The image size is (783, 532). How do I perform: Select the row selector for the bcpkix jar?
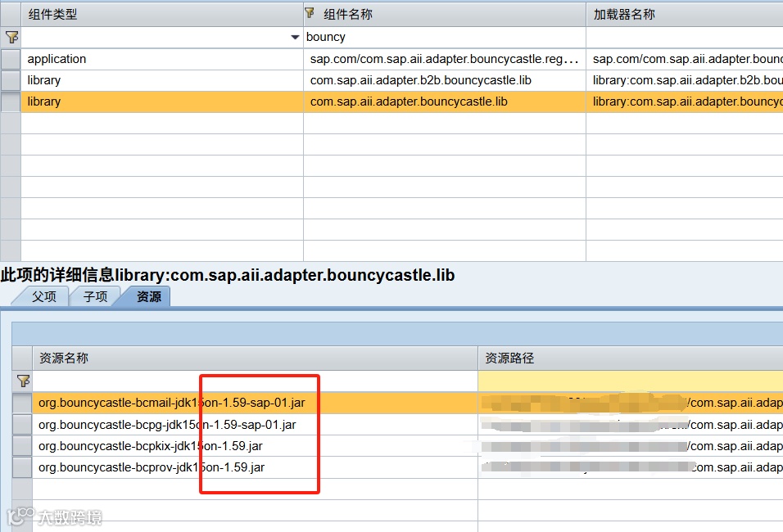[22, 446]
